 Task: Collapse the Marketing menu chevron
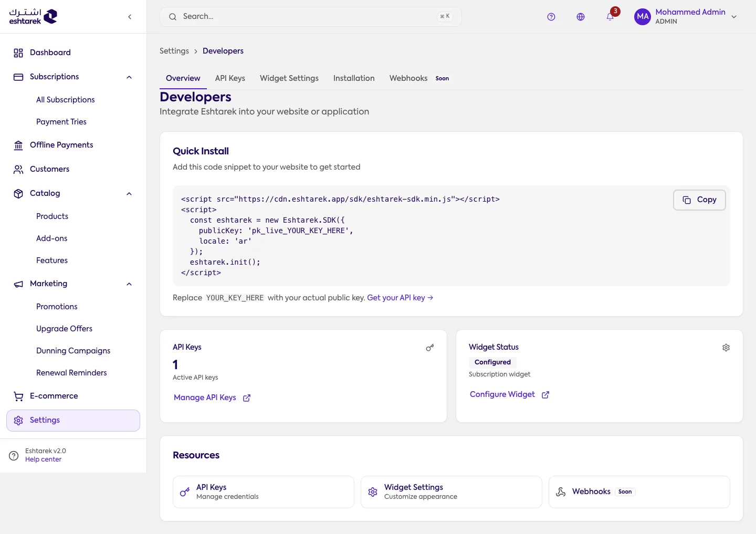point(129,284)
